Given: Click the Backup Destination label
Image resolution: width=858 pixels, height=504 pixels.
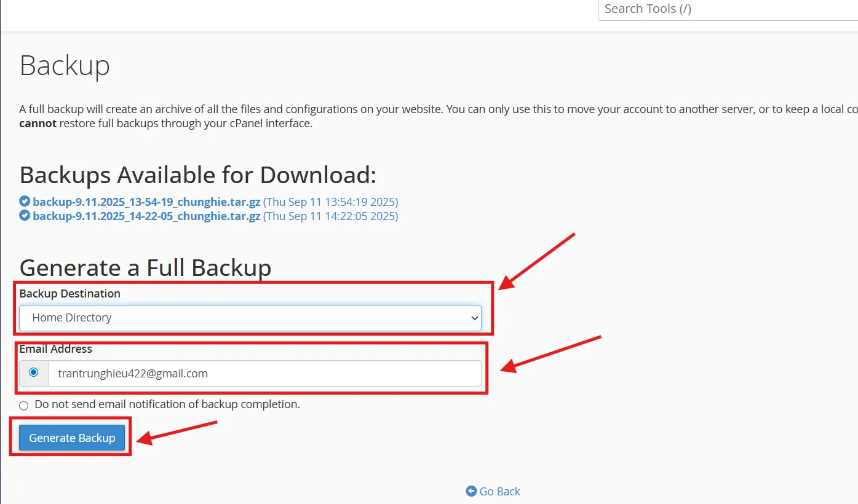Looking at the screenshot, I should (70, 294).
